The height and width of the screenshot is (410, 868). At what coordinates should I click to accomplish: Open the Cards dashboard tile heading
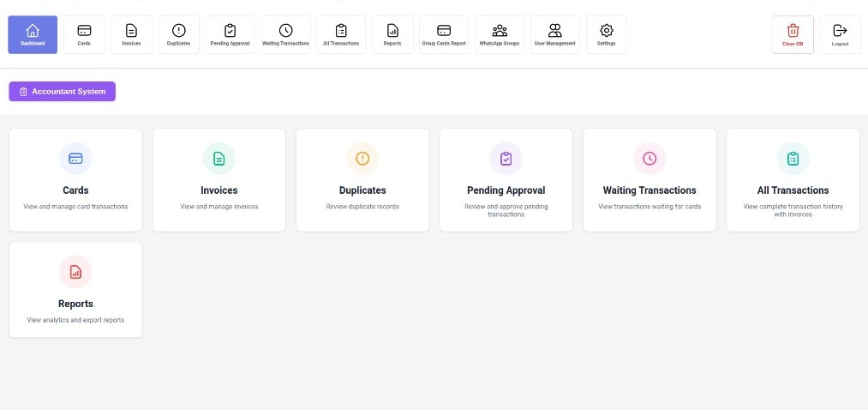click(76, 190)
